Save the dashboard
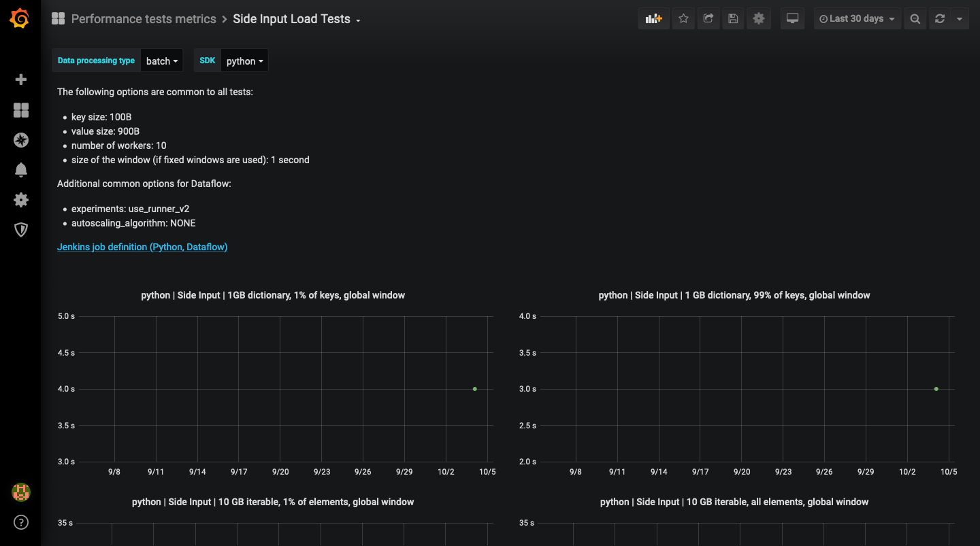 (733, 18)
